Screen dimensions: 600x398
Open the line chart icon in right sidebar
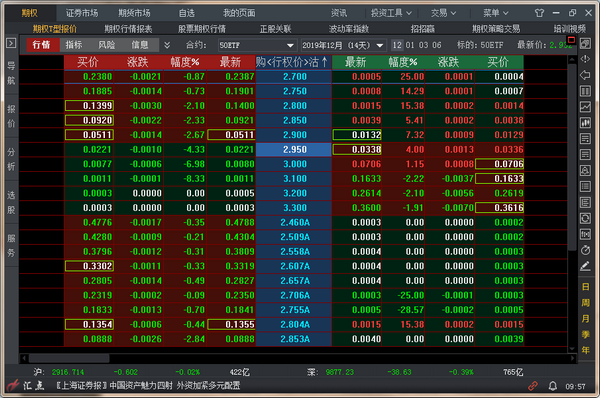[x=585, y=107]
